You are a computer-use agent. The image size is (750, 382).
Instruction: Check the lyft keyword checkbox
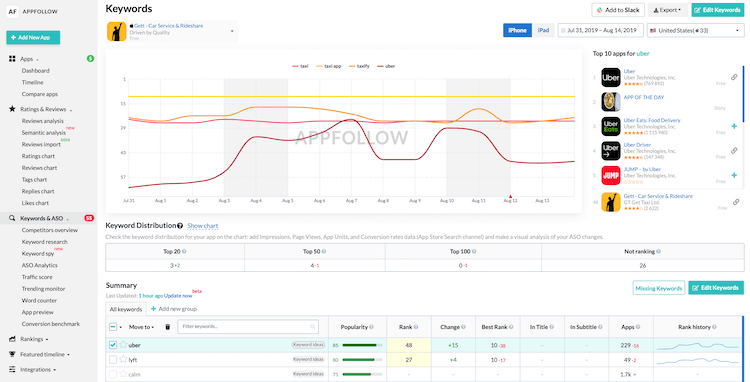(113, 360)
